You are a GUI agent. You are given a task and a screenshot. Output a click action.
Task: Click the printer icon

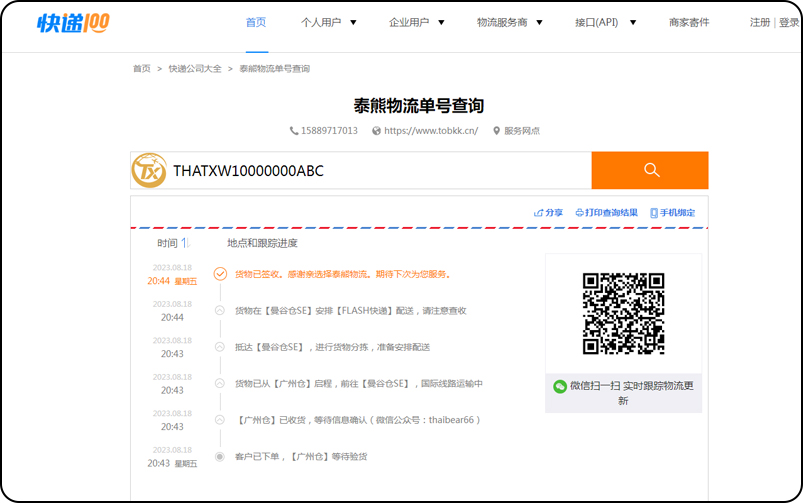point(579,213)
